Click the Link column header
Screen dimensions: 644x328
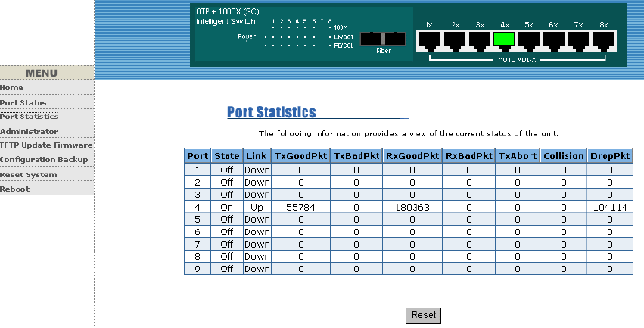coord(257,156)
